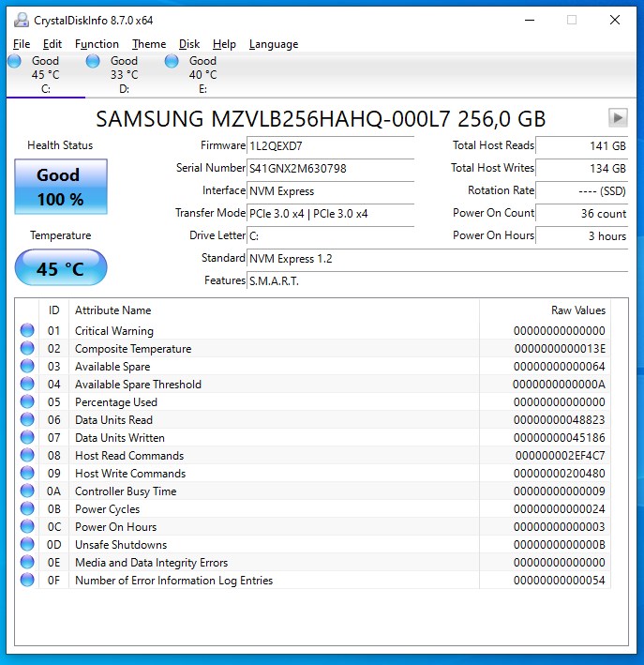Screen dimensions: 644x665
Task: Click raw value 00000000045186
Action: click(560, 438)
